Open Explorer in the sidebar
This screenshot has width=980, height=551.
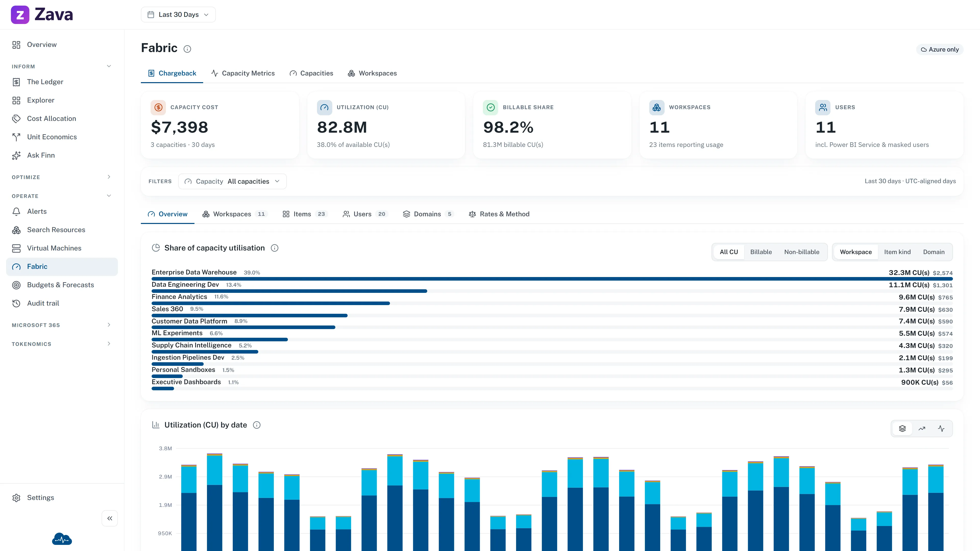click(62, 100)
